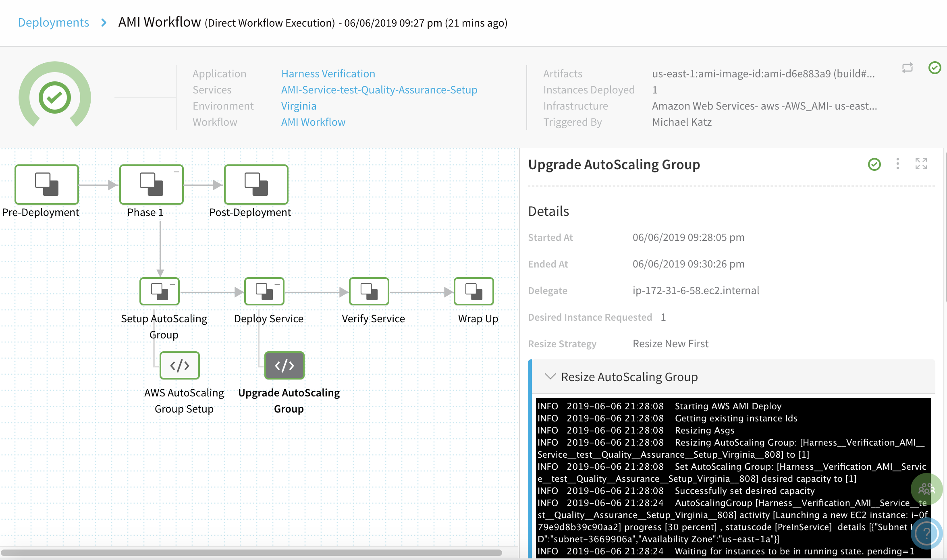Select the Pre-Deployment node
947x560 pixels.
coord(47,185)
